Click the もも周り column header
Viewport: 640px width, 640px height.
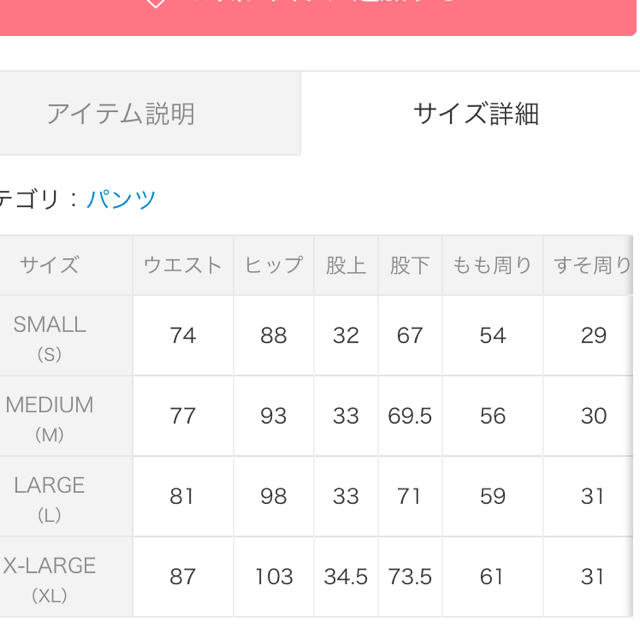coord(493,265)
